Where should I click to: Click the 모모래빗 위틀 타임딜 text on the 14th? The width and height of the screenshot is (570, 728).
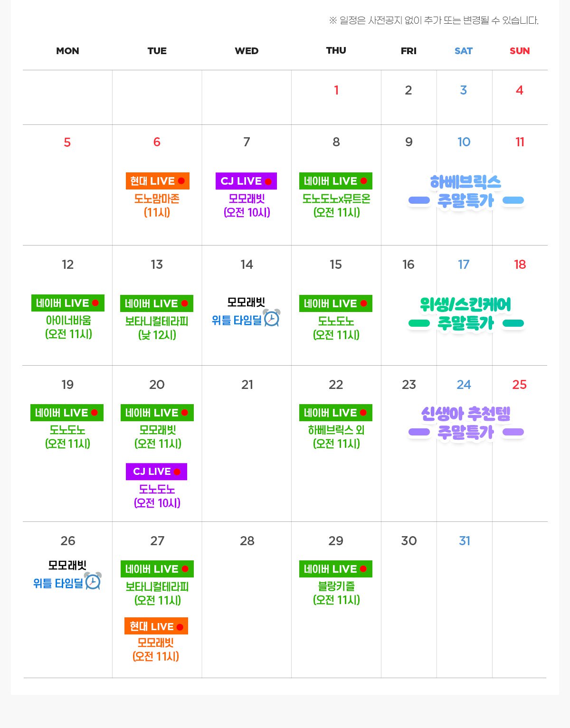(237, 312)
